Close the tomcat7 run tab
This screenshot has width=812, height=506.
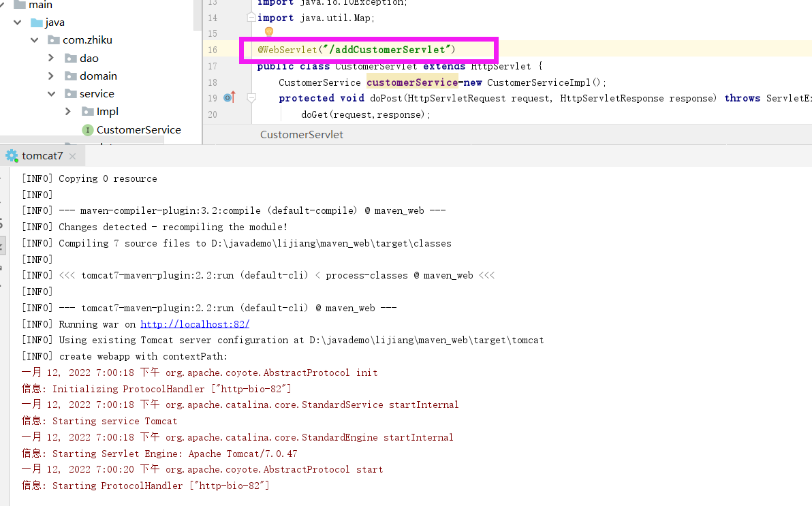pos(72,156)
